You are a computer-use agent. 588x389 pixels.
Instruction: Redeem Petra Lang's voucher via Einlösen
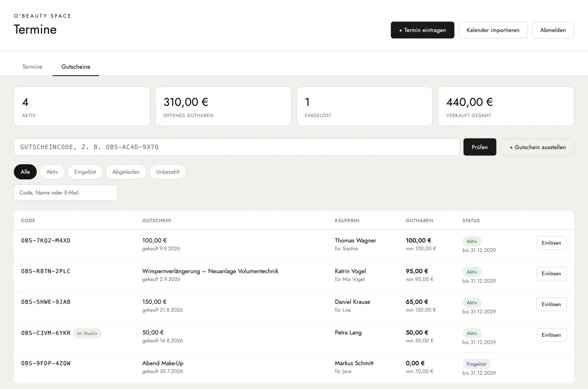click(551, 335)
